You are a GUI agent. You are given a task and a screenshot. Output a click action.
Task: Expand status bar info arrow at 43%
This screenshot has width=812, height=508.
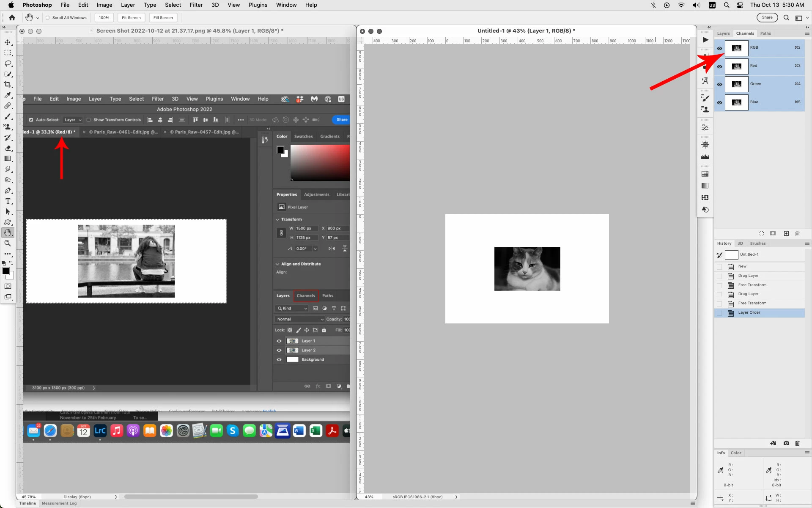coord(456,497)
